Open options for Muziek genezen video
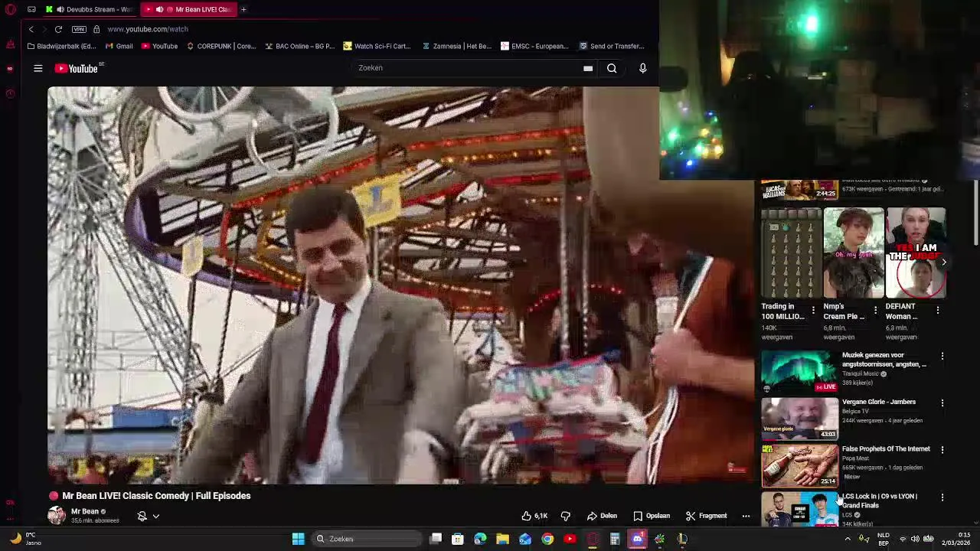 pyautogui.click(x=942, y=356)
